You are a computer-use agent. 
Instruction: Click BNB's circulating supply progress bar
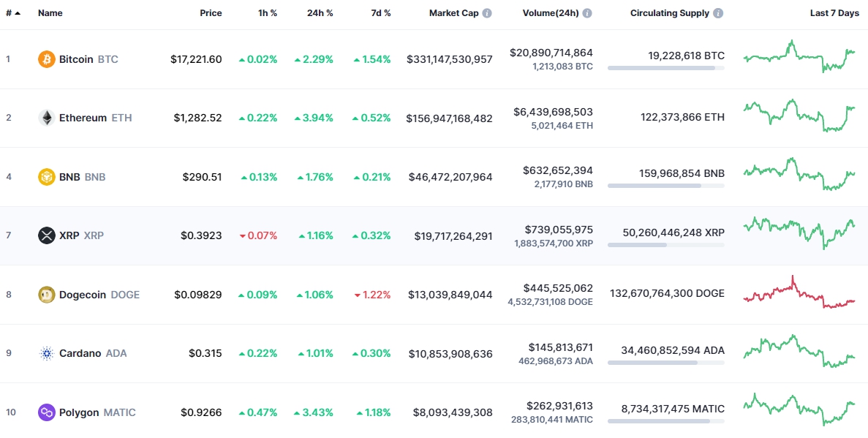(666, 186)
